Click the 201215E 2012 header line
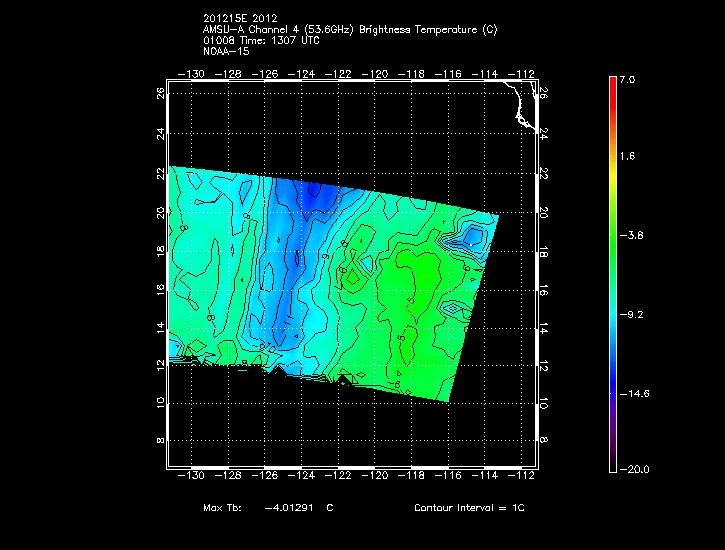 click(x=239, y=18)
